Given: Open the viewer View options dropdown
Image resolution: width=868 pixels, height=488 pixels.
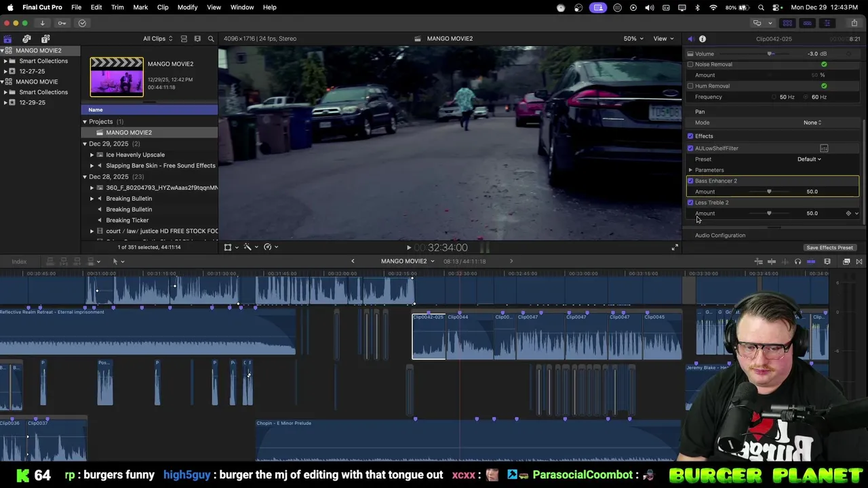Looking at the screenshot, I should pyautogui.click(x=663, y=39).
